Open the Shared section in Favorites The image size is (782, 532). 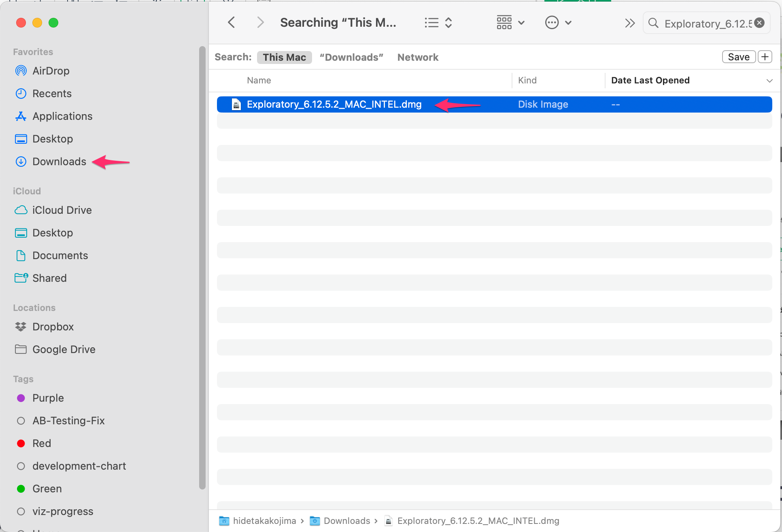49,278
